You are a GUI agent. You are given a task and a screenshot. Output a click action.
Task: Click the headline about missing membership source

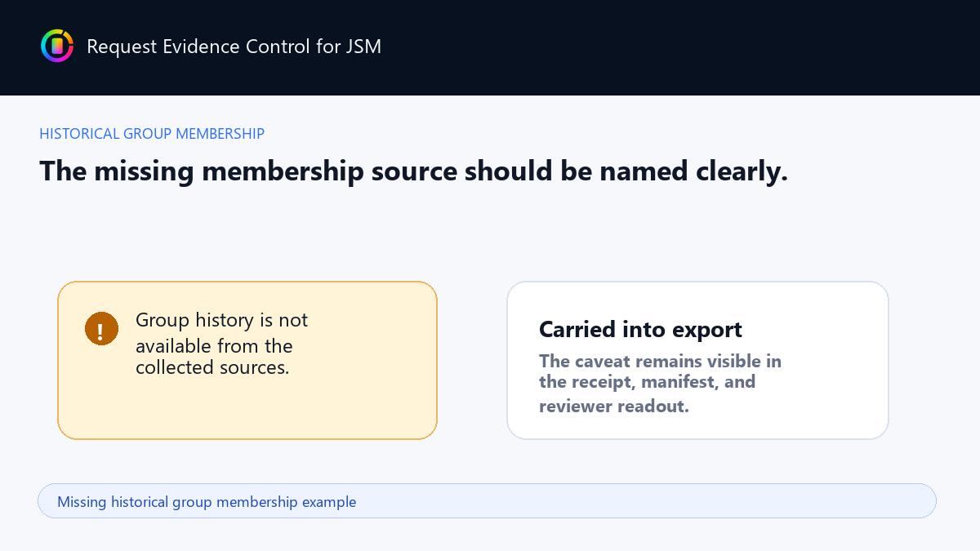coord(413,171)
